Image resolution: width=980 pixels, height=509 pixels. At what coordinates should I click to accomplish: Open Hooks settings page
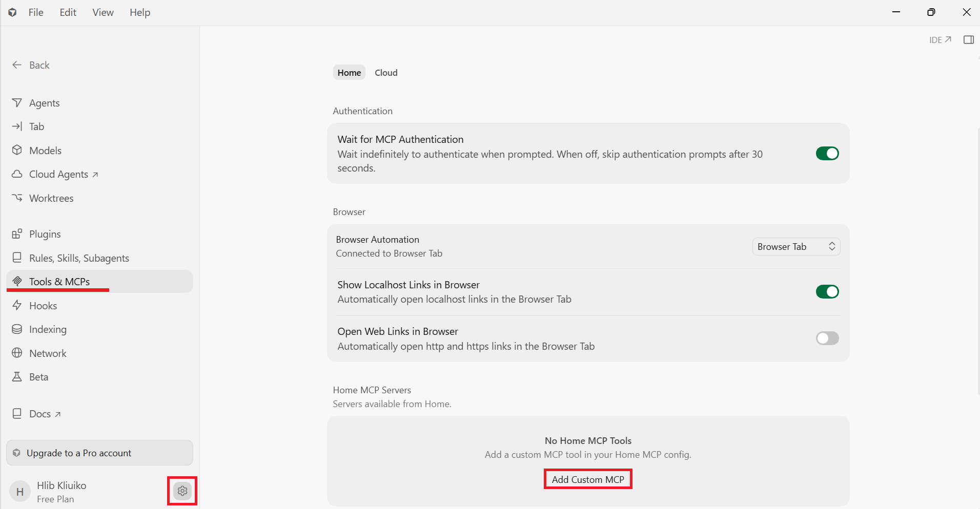click(x=100, y=305)
